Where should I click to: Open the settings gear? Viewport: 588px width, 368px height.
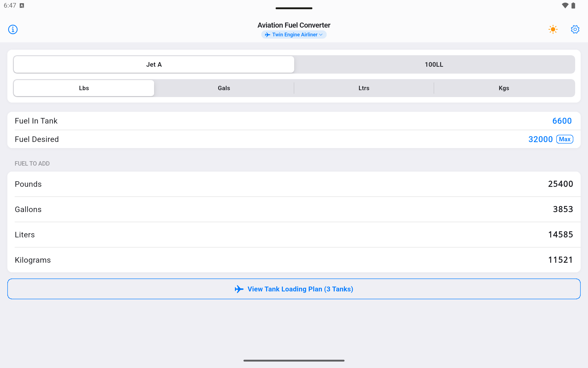[575, 29]
